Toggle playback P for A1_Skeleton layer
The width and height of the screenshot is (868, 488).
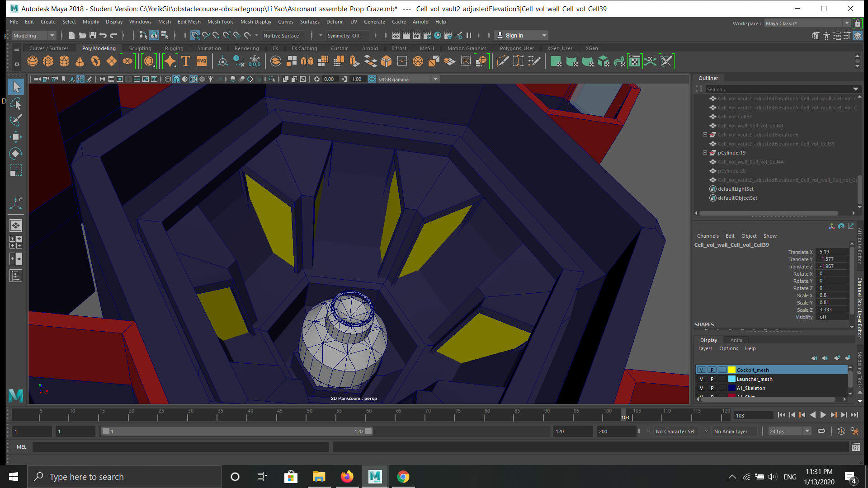click(712, 388)
